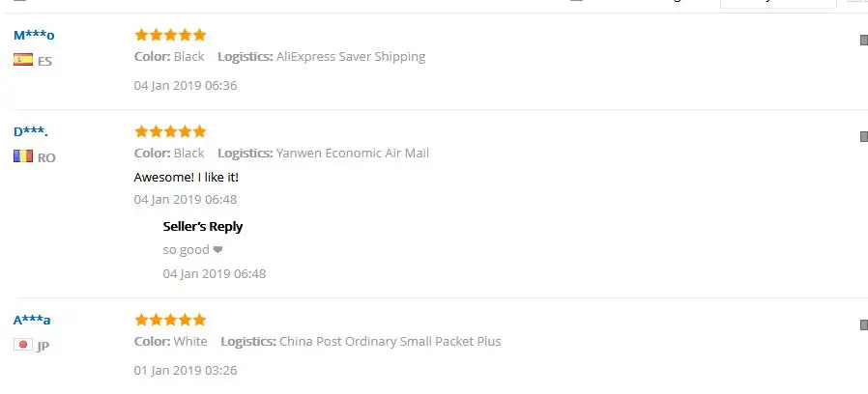Click the five-star rating on M***o's review
This screenshot has width=868, height=394.
coord(170,36)
